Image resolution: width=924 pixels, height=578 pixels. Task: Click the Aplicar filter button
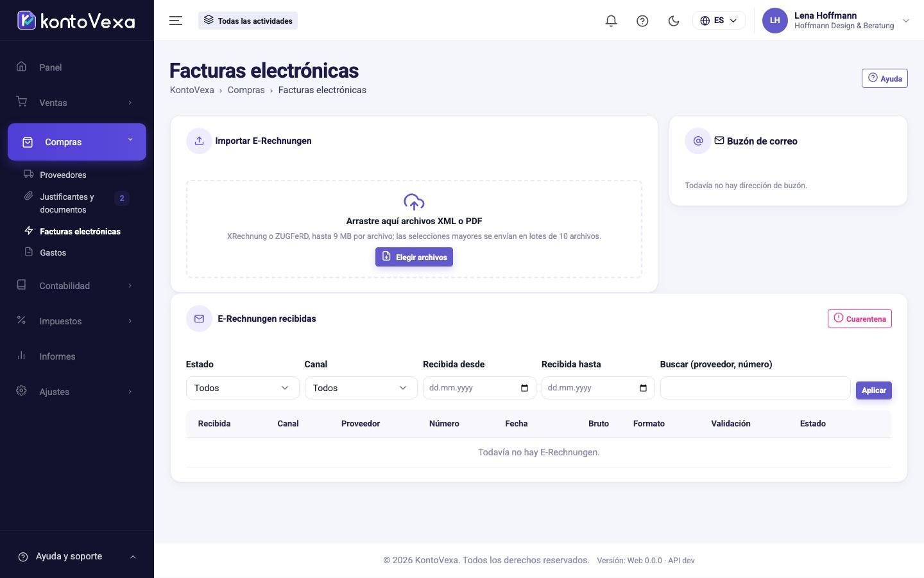click(x=874, y=390)
